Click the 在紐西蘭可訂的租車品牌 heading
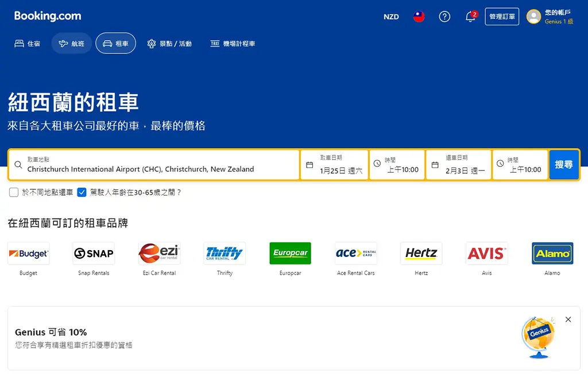 click(x=68, y=223)
